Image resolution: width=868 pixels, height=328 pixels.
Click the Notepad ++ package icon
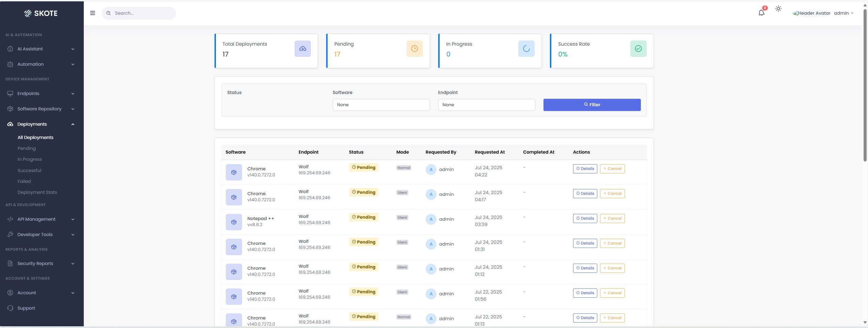pyautogui.click(x=234, y=222)
